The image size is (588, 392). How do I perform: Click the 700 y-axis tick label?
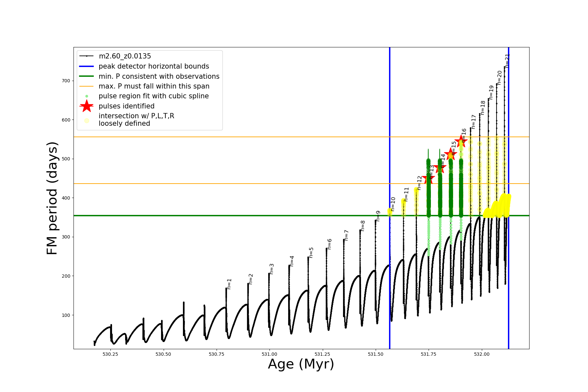66,81
